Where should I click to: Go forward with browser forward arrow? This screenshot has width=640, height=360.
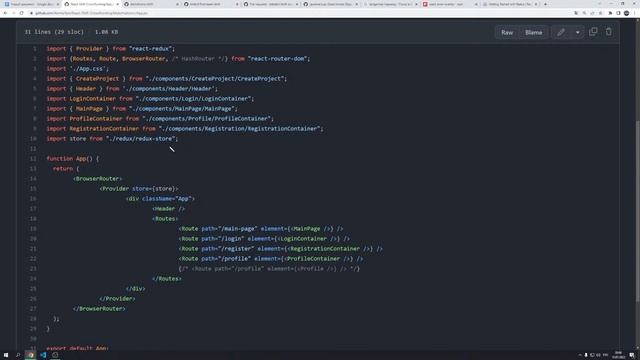[13, 13]
